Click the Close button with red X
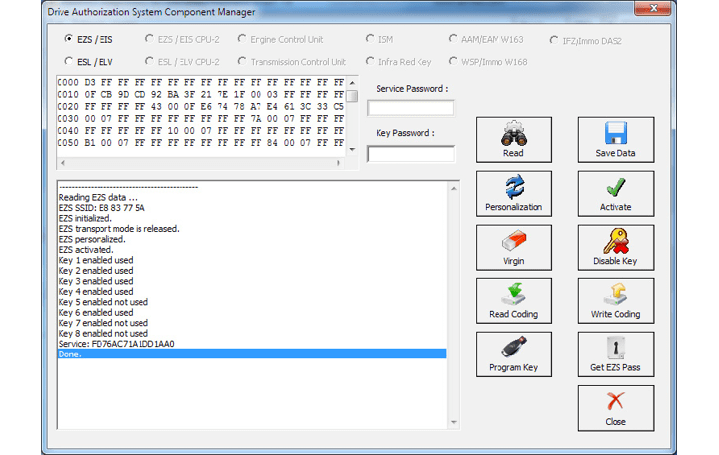Image resolution: width=719 pixels, height=455 pixels. 615,409
